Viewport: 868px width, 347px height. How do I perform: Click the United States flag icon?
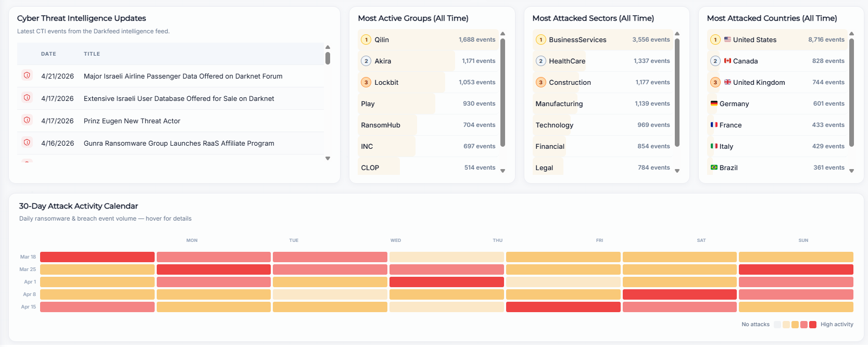pyautogui.click(x=727, y=39)
